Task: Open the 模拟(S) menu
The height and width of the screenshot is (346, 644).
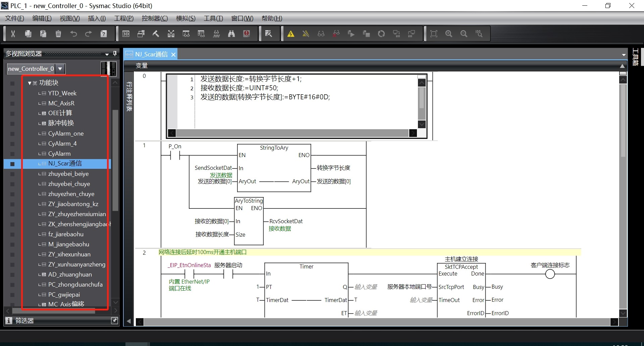Action: point(186,18)
